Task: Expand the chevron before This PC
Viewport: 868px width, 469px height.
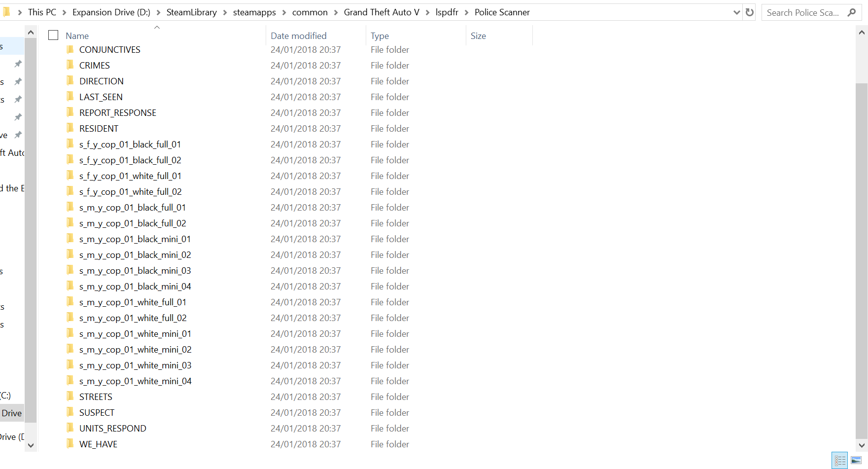Action: [x=20, y=12]
